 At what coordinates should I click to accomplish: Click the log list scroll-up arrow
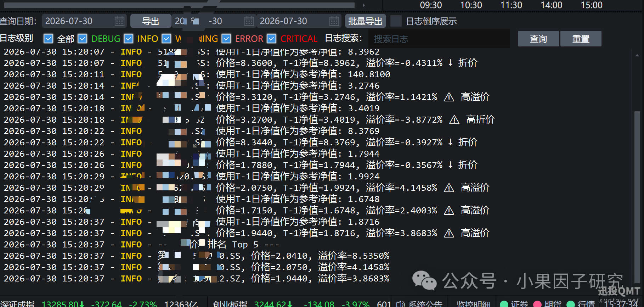(637, 56)
